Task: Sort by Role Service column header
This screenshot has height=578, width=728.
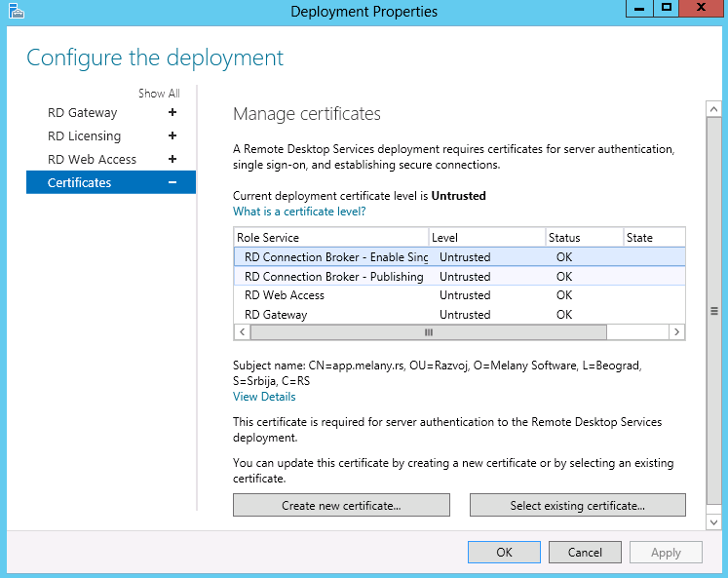Action: [x=331, y=237]
